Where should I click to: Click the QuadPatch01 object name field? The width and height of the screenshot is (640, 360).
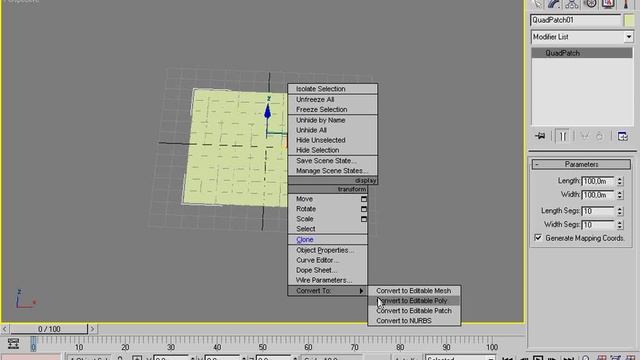pos(575,20)
